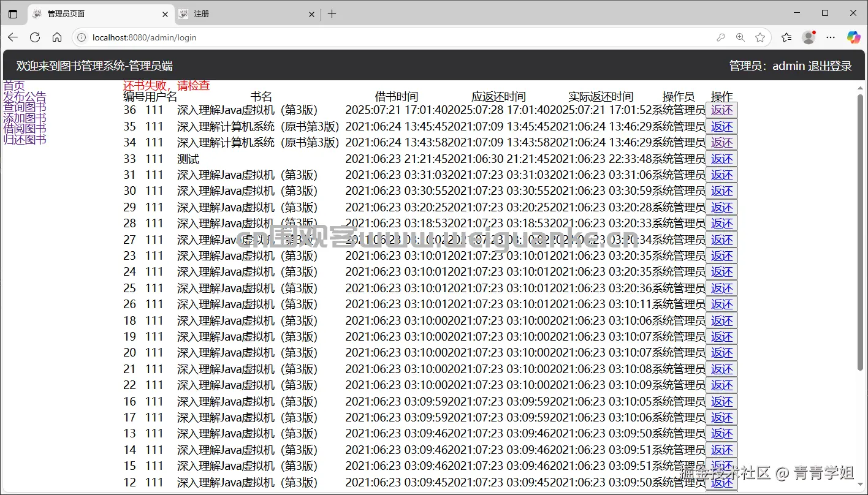Click 返还 for record number 22
The height and width of the screenshot is (495, 868).
pos(721,385)
